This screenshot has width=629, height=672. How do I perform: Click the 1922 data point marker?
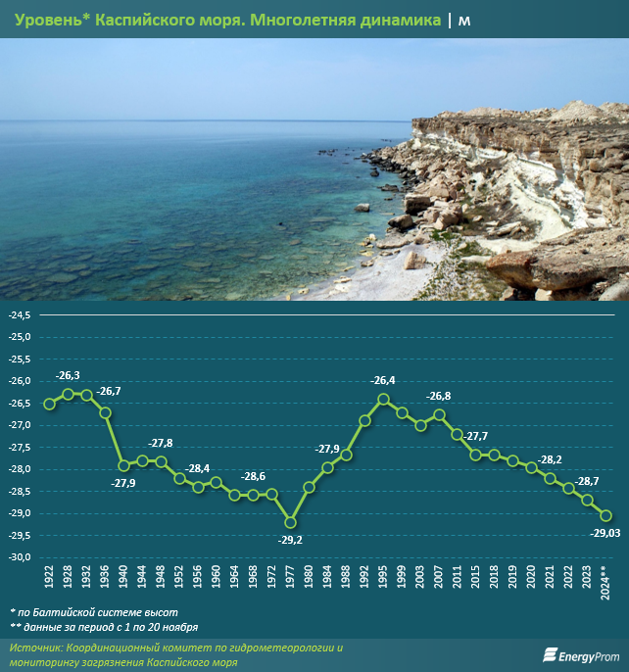coord(49,404)
